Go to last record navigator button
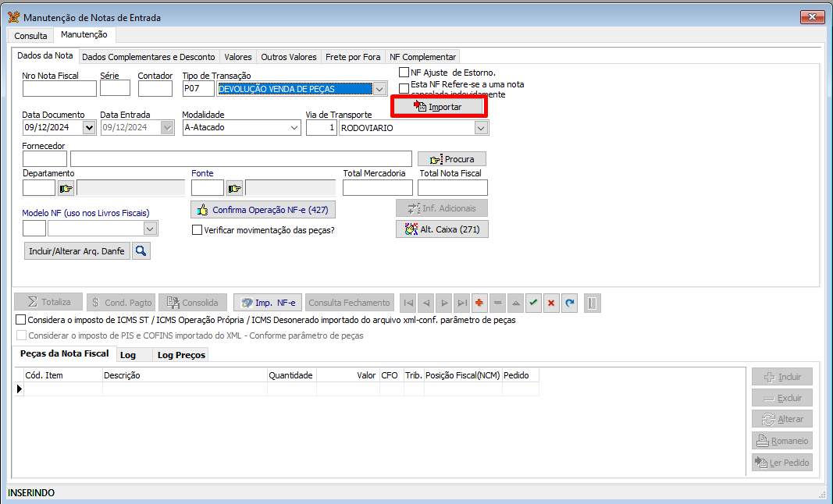 pyautogui.click(x=462, y=303)
